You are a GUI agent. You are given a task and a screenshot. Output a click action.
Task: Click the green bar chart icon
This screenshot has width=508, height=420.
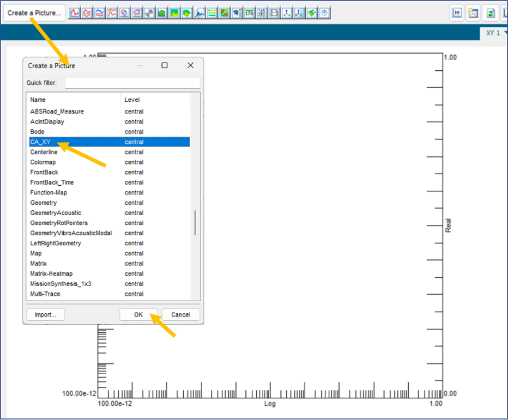point(162,13)
